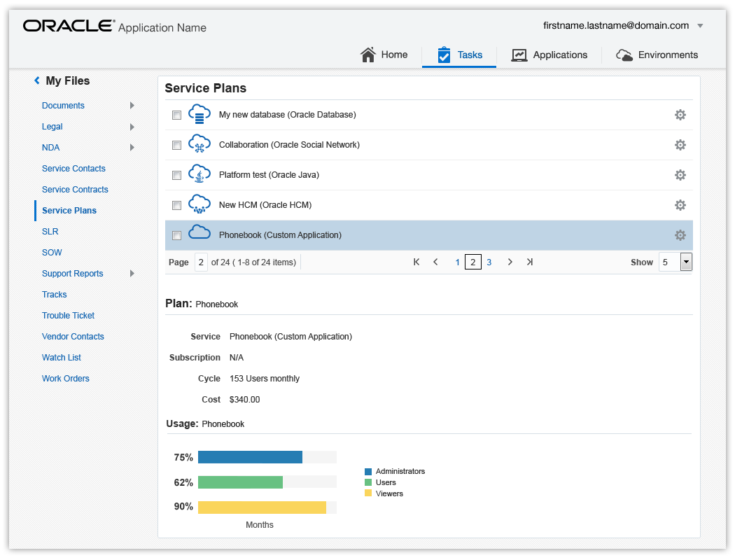Screen dimensions: 735x560
Task: Check the Collaboration row checkbox
Action: tap(176, 146)
